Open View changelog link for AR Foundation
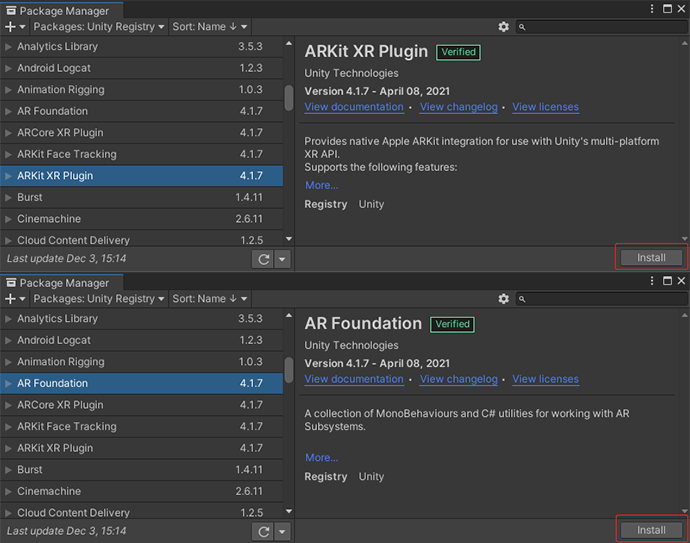Viewport: 690px width, 543px height. coord(459,379)
